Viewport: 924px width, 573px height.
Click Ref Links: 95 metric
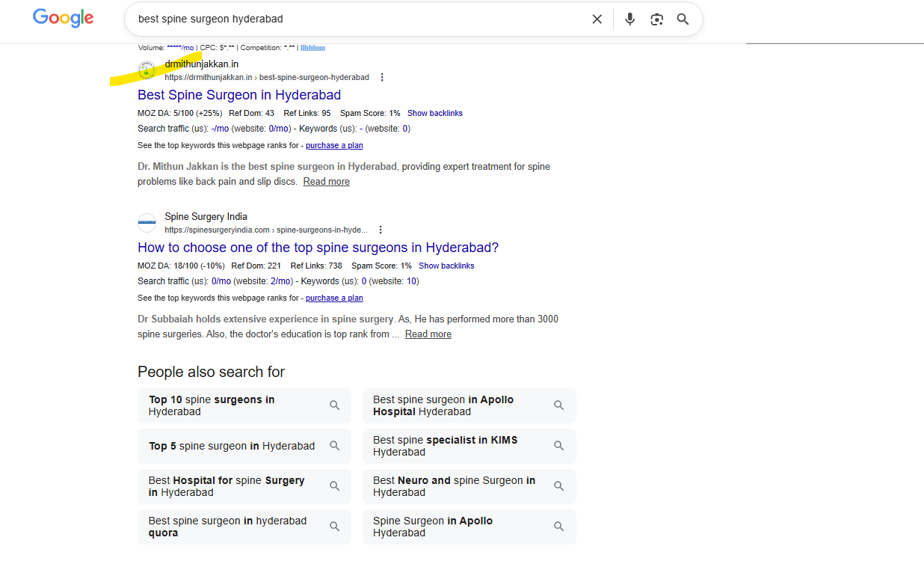307,113
